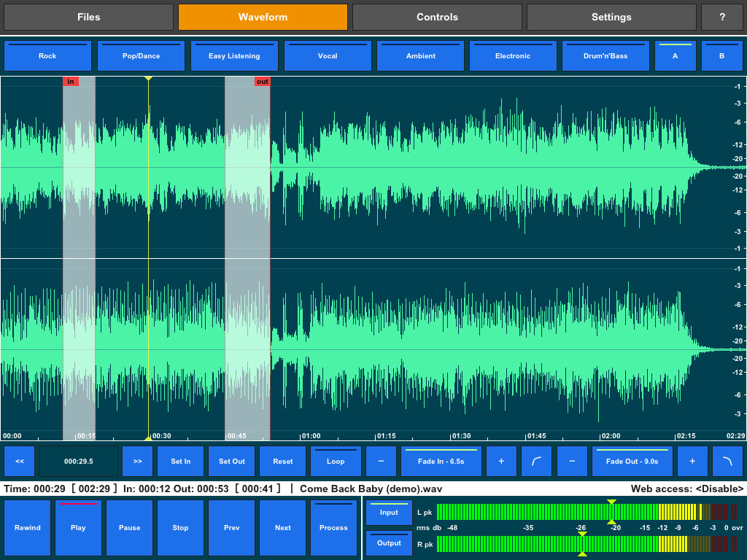Screen dimensions: 747x560
Task: Stop the playback
Action: point(181,528)
